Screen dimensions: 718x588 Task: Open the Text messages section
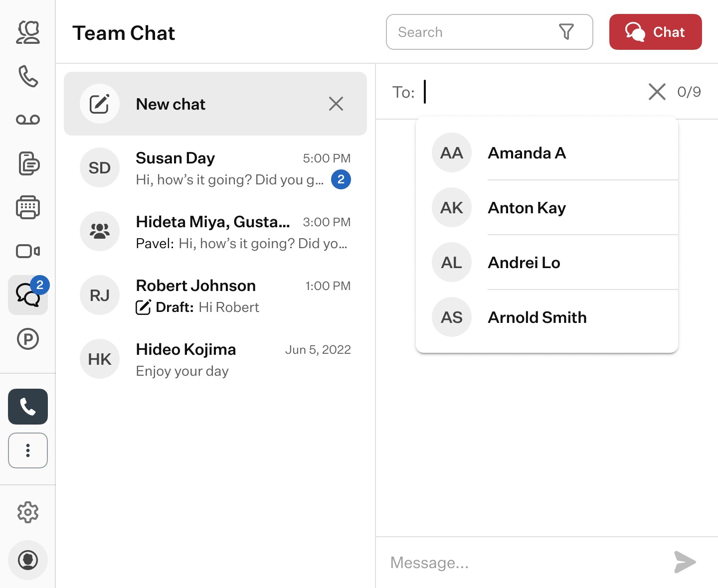pos(28,163)
